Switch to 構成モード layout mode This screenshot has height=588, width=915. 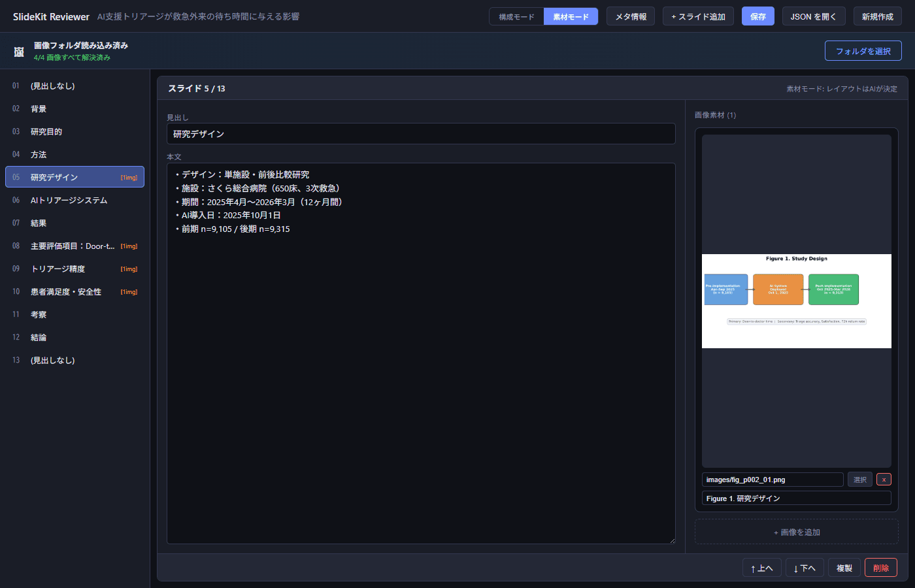coord(516,16)
